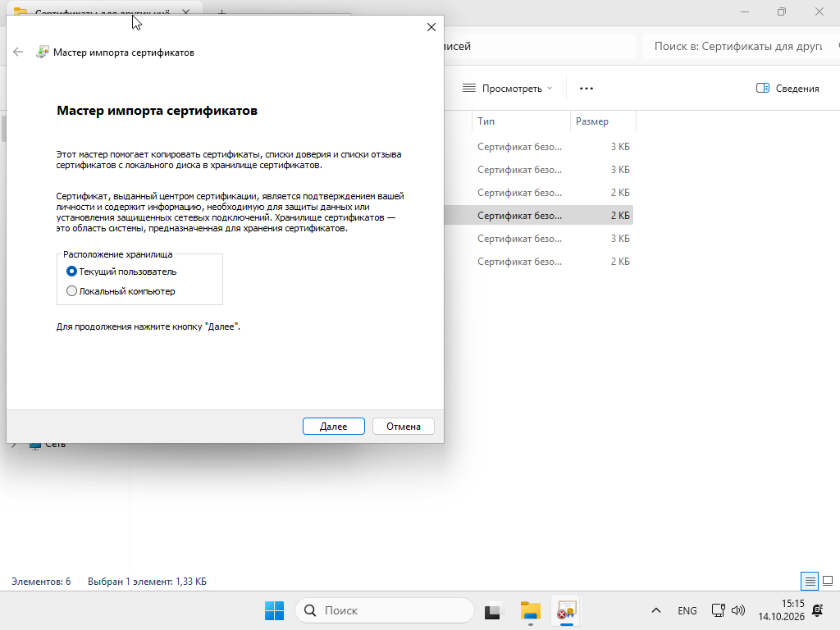This screenshot has height=630, width=840.
Task: Open Task View on the taskbar
Action: (493, 610)
